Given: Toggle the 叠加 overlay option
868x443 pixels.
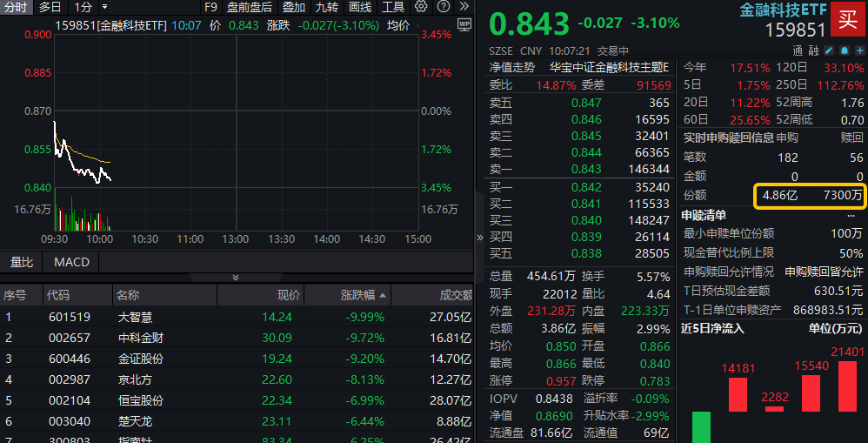Looking at the screenshot, I should tap(293, 7).
